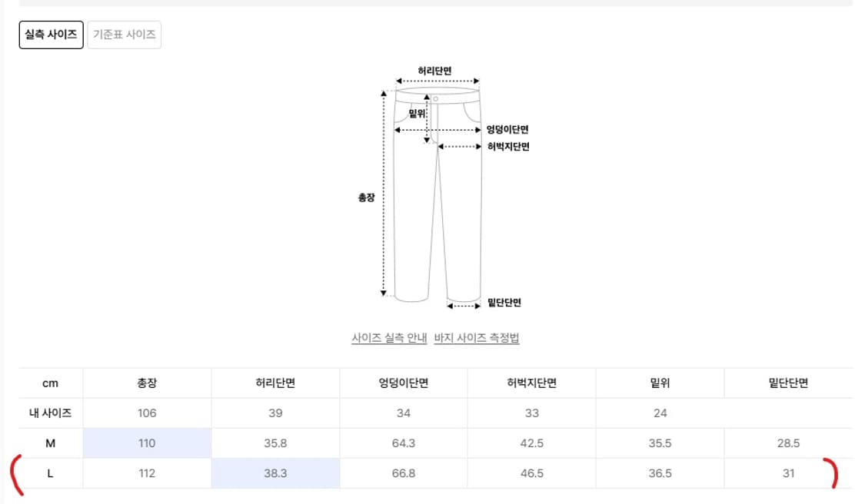Select the L size row
The width and height of the screenshot is (865, 504).
[x=50, y=473]
